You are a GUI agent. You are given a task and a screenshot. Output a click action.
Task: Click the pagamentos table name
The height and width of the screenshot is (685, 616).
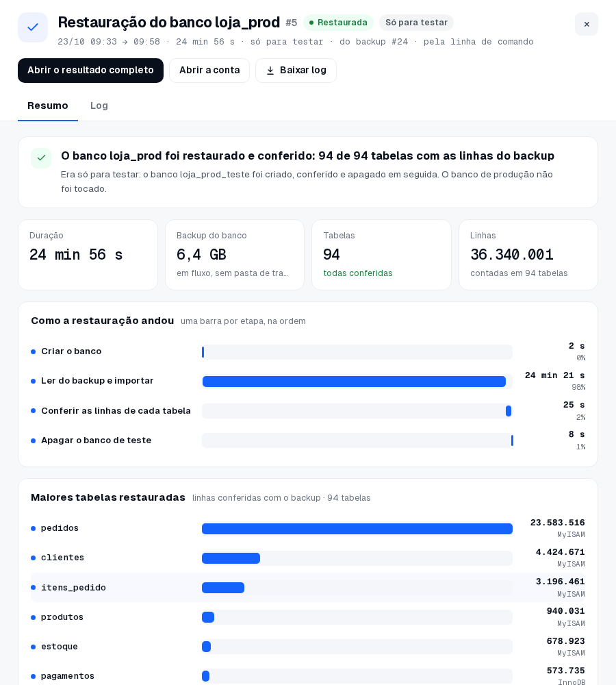[68, 676]
